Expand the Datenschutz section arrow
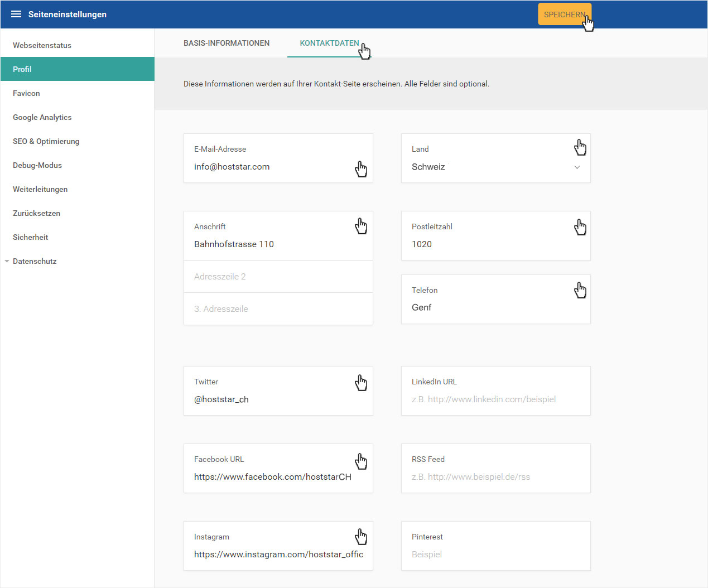 pyautogui.click(x=7, y=261)
